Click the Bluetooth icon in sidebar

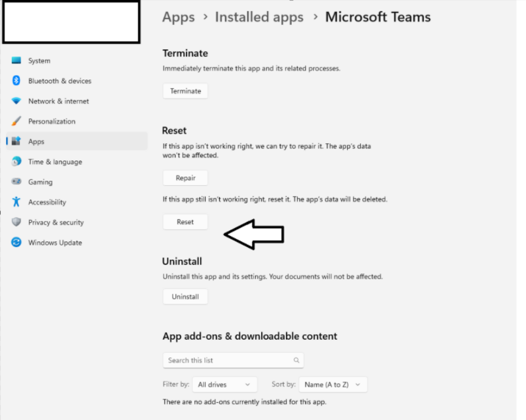tap(16, 80)
